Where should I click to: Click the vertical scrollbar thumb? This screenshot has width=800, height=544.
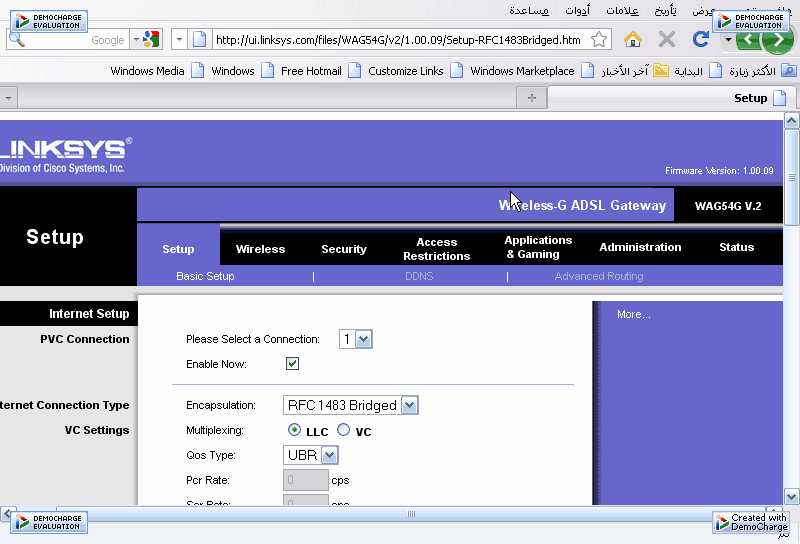point(791,177)
